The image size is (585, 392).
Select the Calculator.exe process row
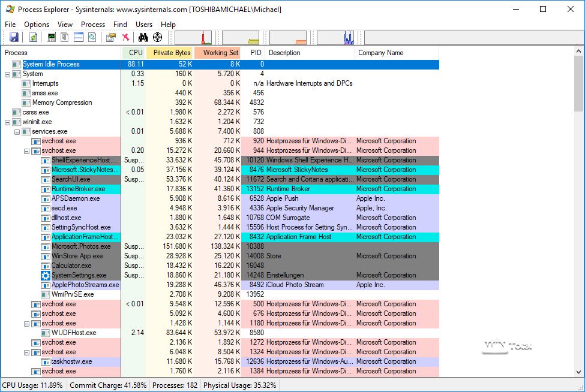(71, 266)
